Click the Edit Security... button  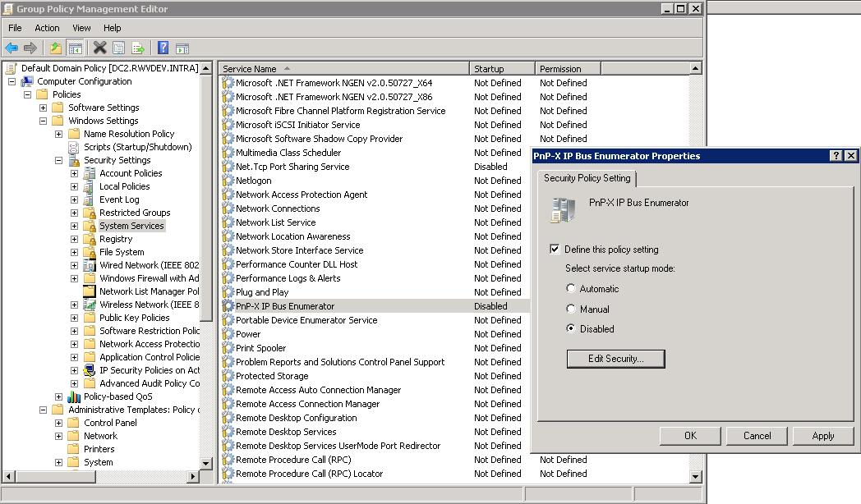click(x=615, y=359)
